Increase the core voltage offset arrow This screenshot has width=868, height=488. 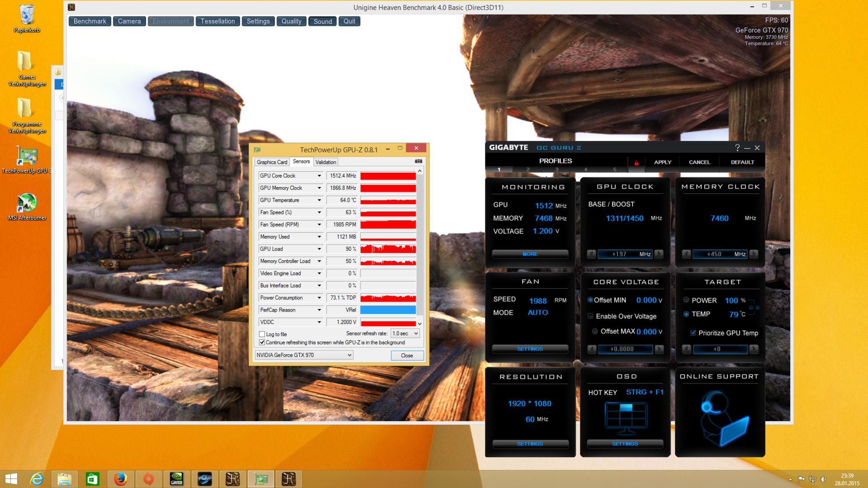pyautogui.click(x=659, y=349)
